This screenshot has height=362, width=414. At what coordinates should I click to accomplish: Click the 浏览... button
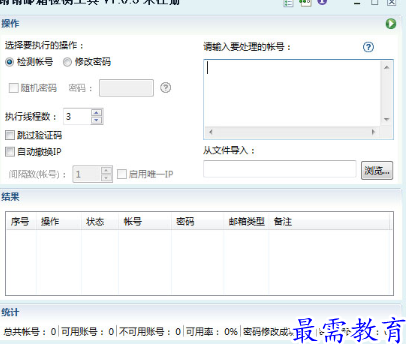377,171
